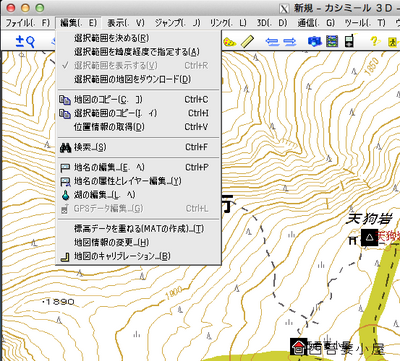Click the copy icon beside 地図のコピー
The image size is (400, 361).
tap(65, 100)
